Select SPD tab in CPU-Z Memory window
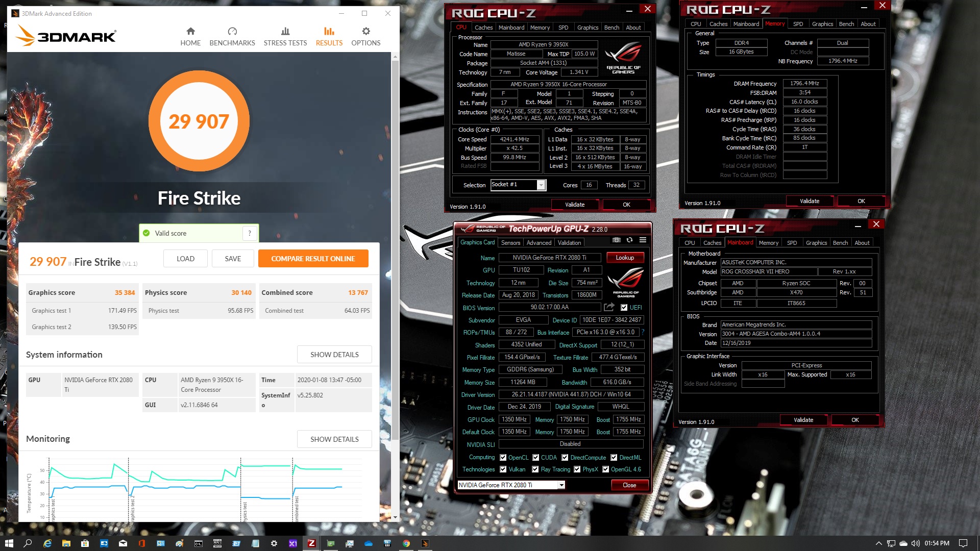 (x=798, y=24)
